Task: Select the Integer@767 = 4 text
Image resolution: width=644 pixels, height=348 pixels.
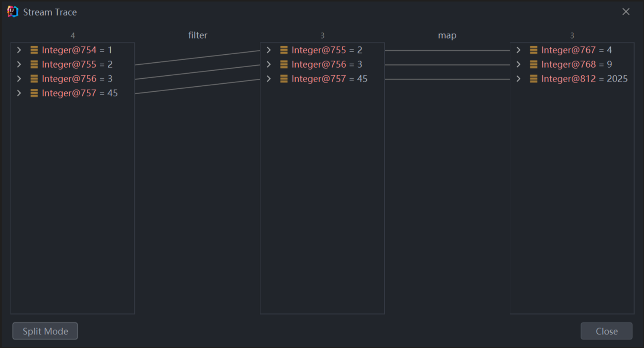Action: coord(576,50)
